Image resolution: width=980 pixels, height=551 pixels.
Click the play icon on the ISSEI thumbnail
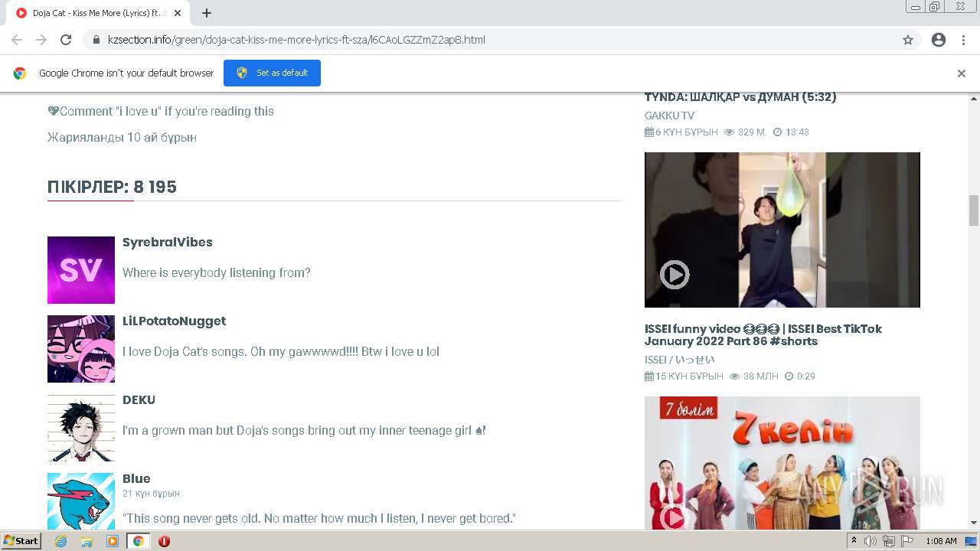coord(675,275)
